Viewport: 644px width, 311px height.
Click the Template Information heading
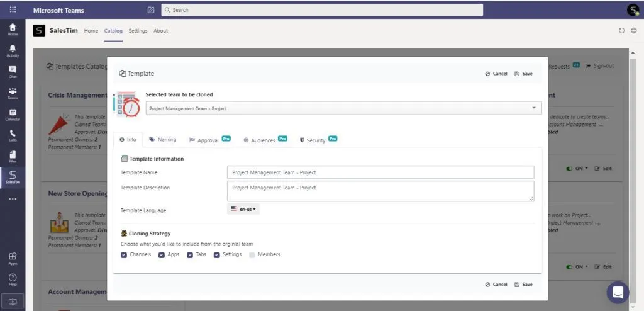click(152, 159)
